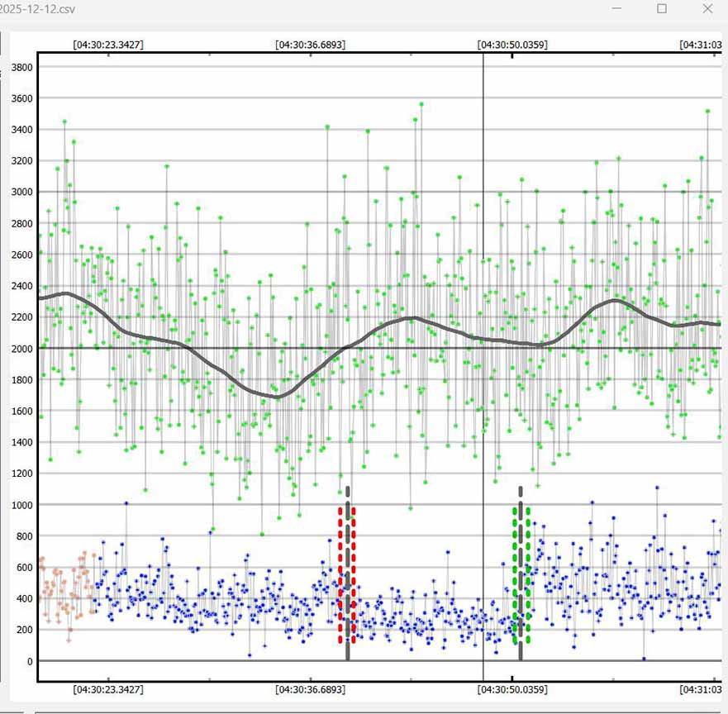Minimize the 2025-12-12.csv chart window

[617, 9]
